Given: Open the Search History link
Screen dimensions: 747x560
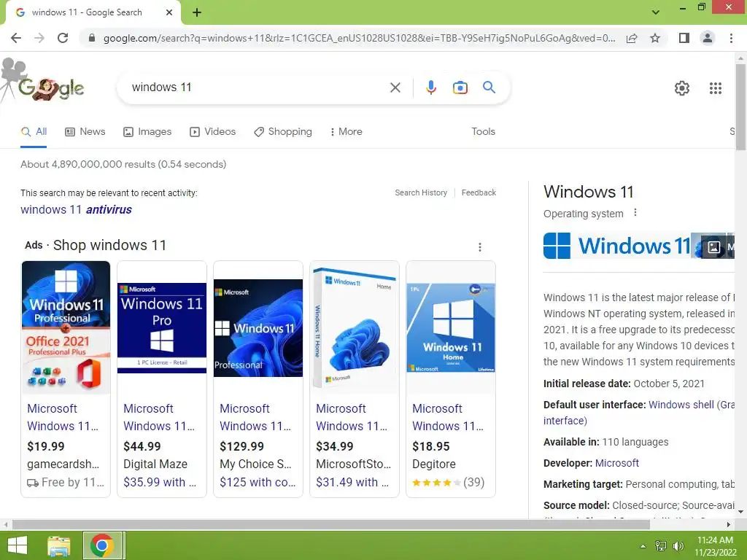Looking at the screenshot, I should 421,192.
